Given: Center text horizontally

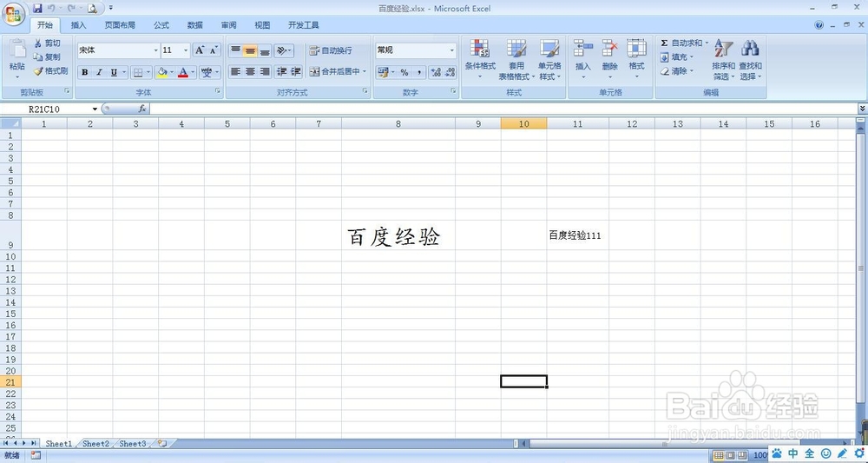Looking at the screenshot, I should pos(250,71).
